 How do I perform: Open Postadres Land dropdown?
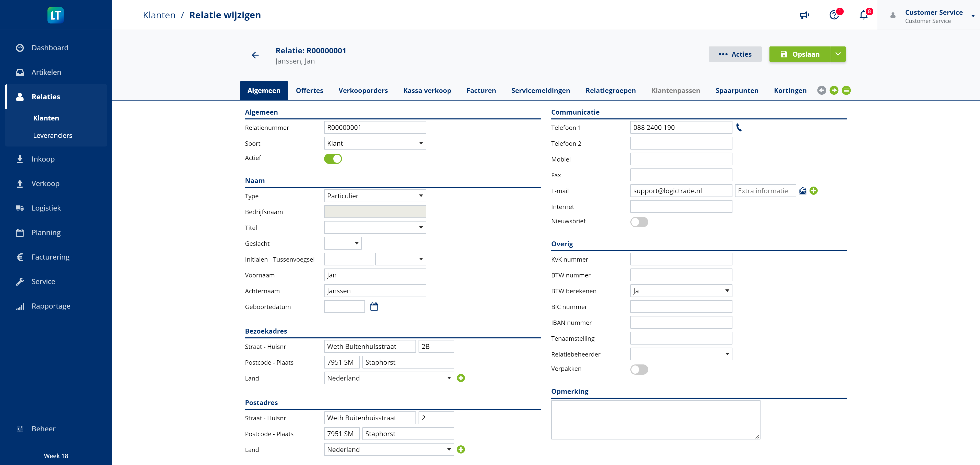[389, 450]
